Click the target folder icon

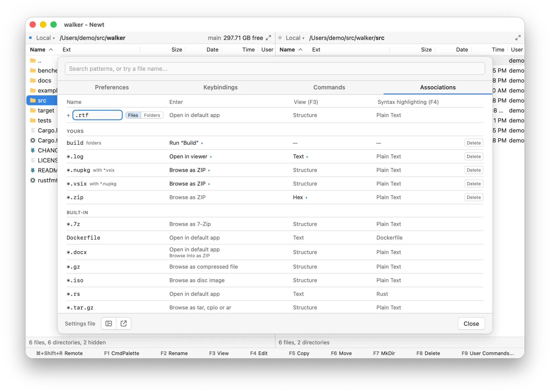click(x=33, y=110)
